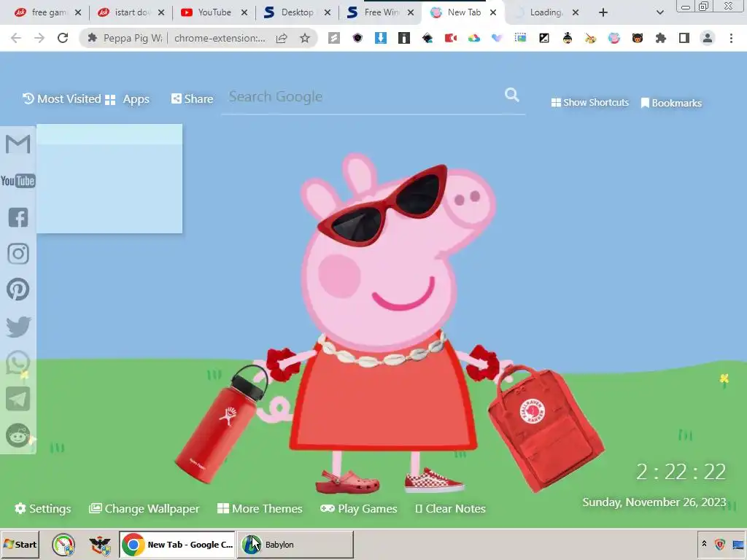Click the blue download arrow extension

[381, 38]
